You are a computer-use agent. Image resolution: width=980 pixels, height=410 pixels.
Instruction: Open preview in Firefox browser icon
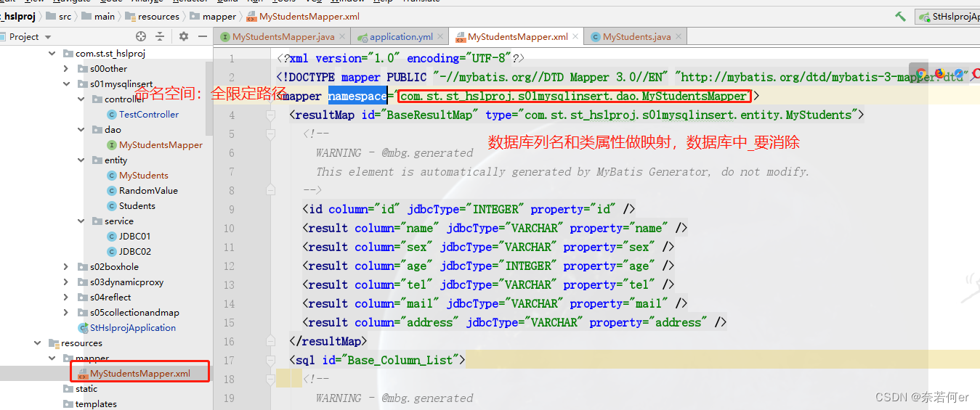939,74
